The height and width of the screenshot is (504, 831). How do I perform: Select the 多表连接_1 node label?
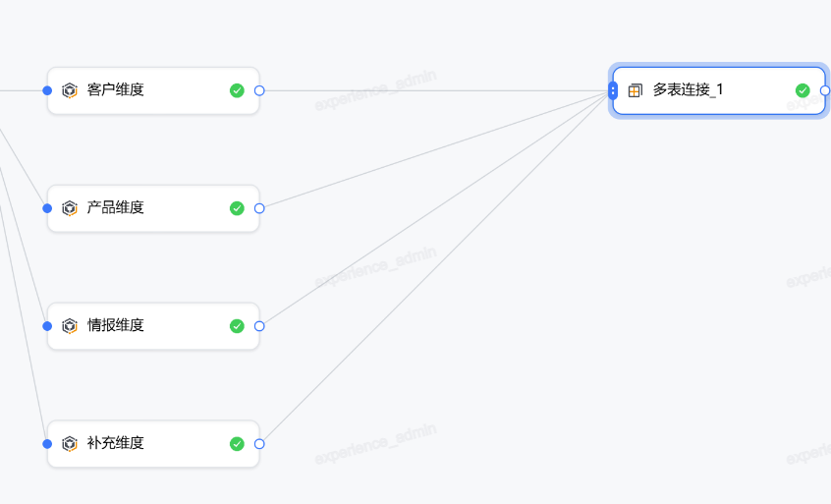(x=689, y=90)
